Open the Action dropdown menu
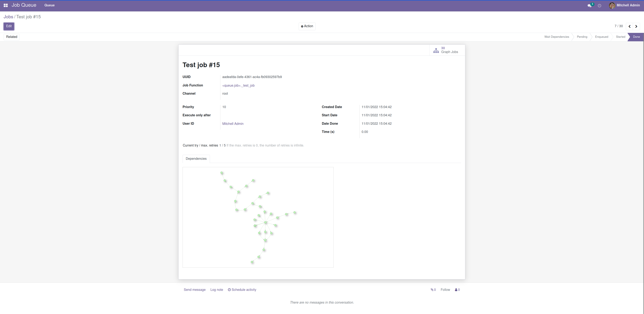The width and height of the screenshot is (644, 314). 307,26
